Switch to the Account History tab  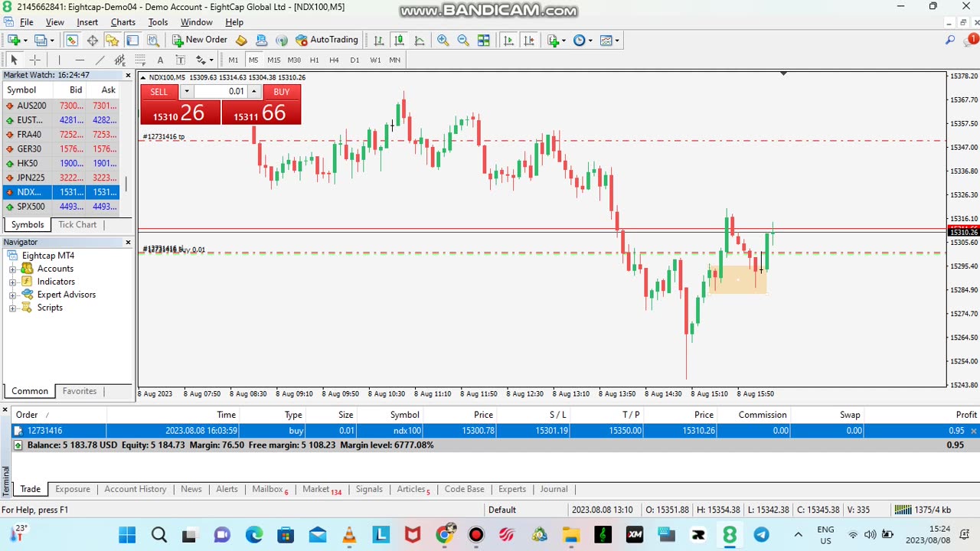point(136,489)
